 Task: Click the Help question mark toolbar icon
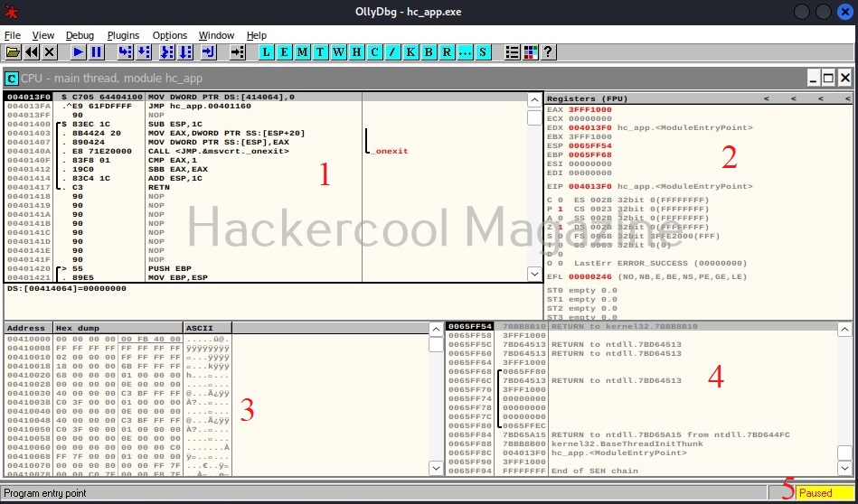click(x=548, y=52)
